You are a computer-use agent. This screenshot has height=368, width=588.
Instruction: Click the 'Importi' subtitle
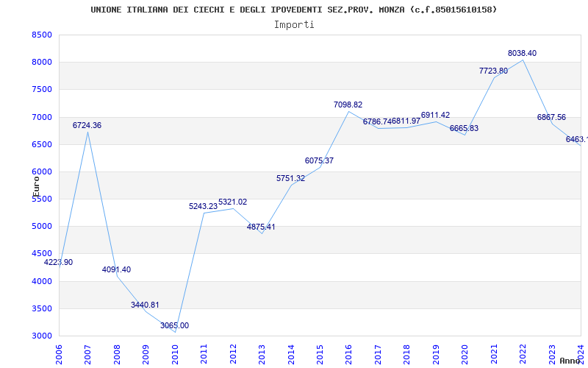(294, 25)
